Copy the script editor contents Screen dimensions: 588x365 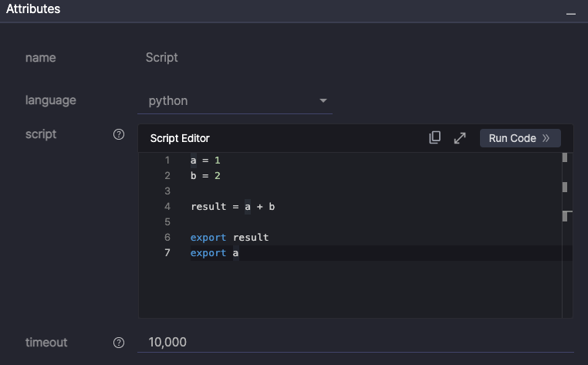(435, 138)
